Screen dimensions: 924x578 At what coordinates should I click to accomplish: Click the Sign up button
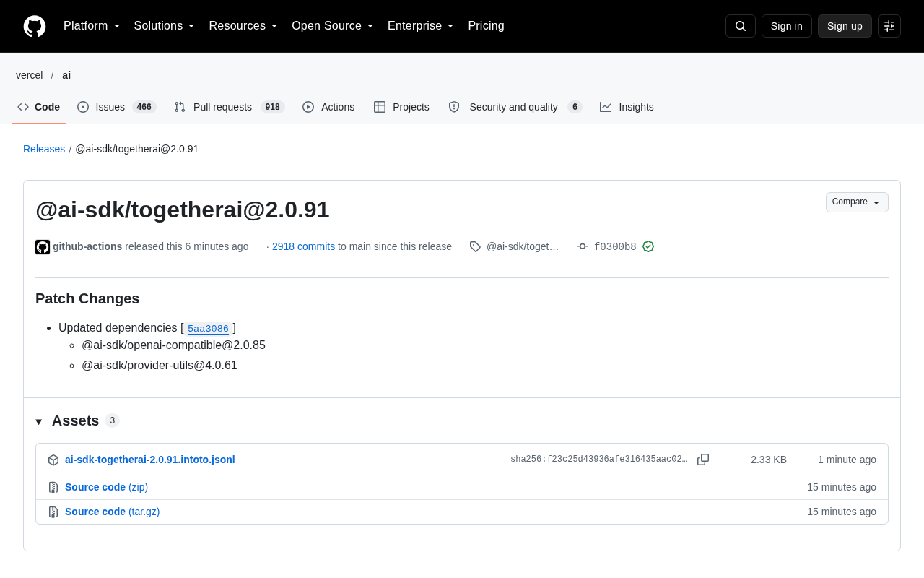(845, 26)
